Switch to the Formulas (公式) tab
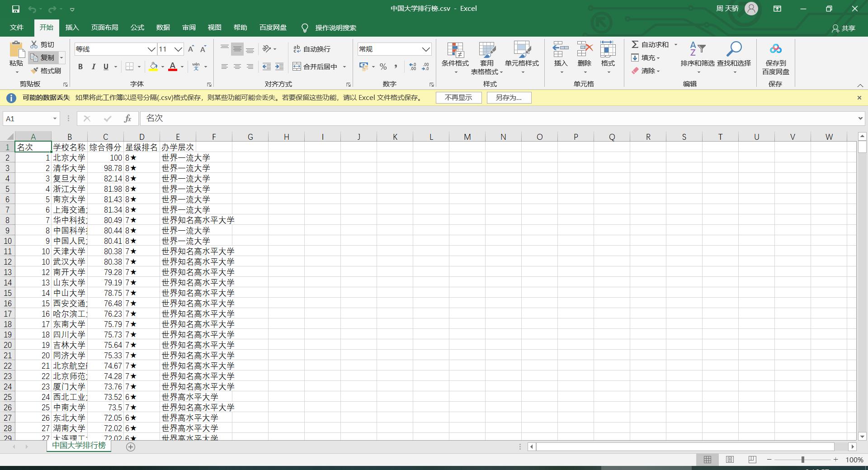868x470 pixels. (137, 28)
